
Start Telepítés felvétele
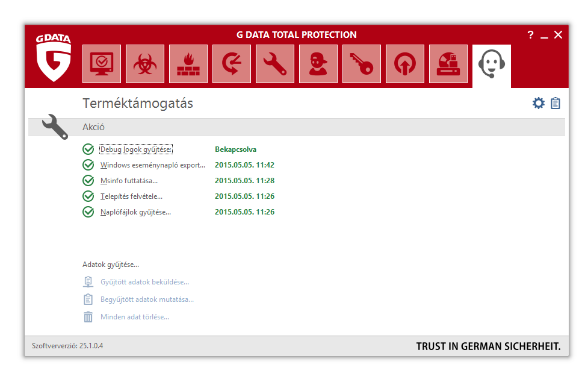(131, 196)
